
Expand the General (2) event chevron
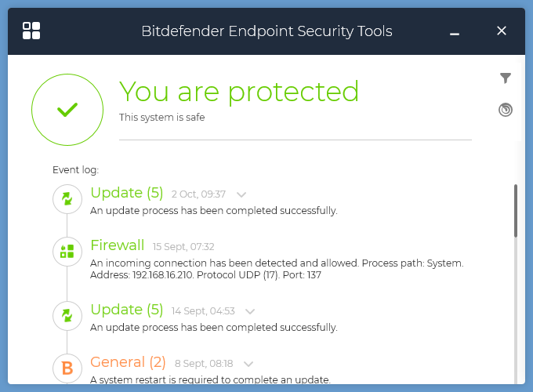pyautogui.click(x=248, y=364)
